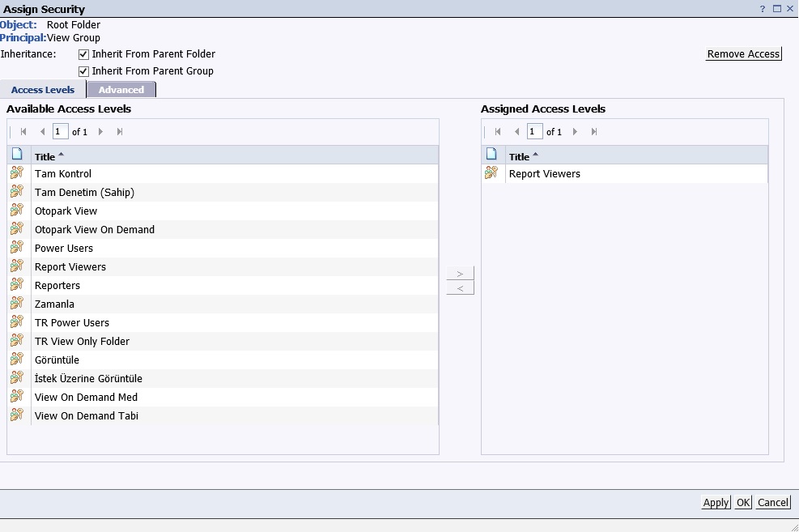Maximize the Assign Security dialog

(776, 9)
